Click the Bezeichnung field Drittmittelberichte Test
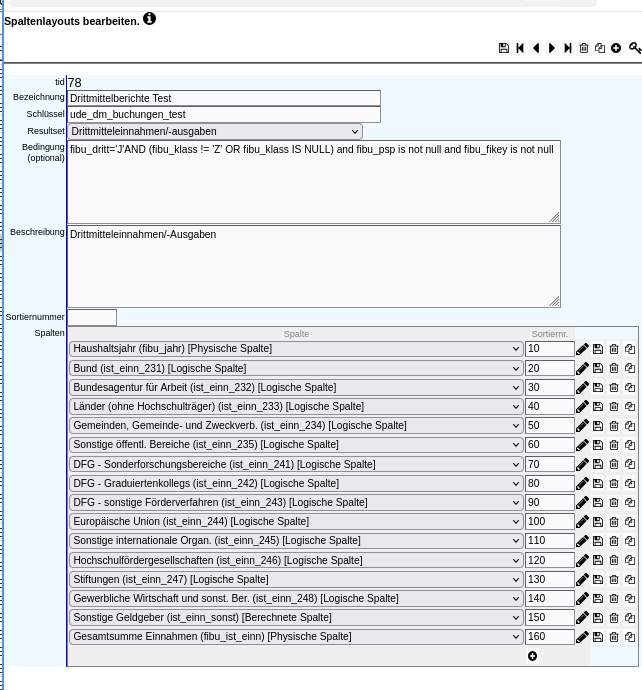This screenshot has height=690, width=642. click(x=224, y=98)
